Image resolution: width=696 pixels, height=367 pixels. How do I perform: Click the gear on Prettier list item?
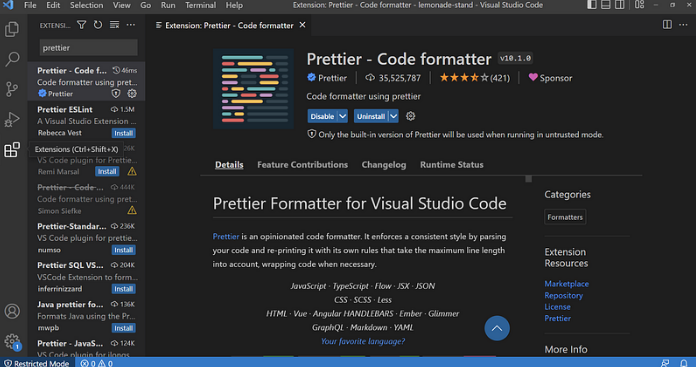(x=132, y=94)
